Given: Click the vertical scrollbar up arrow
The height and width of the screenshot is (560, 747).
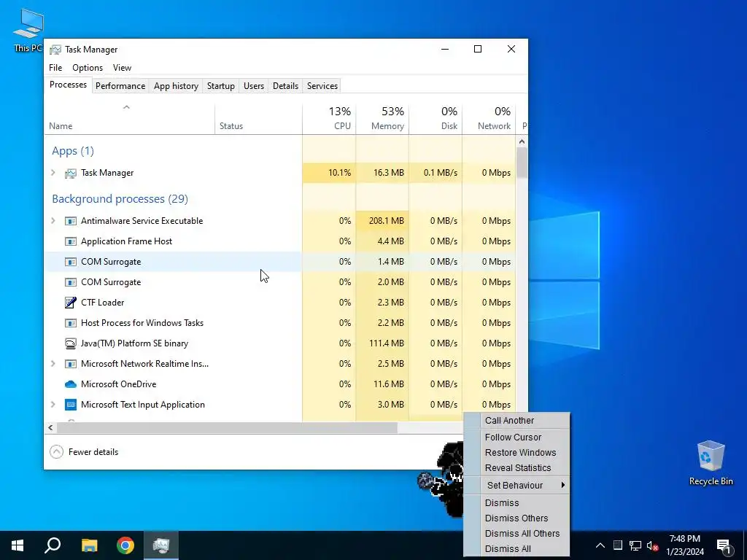Looking at the screenshot, I should pos(522,141).
